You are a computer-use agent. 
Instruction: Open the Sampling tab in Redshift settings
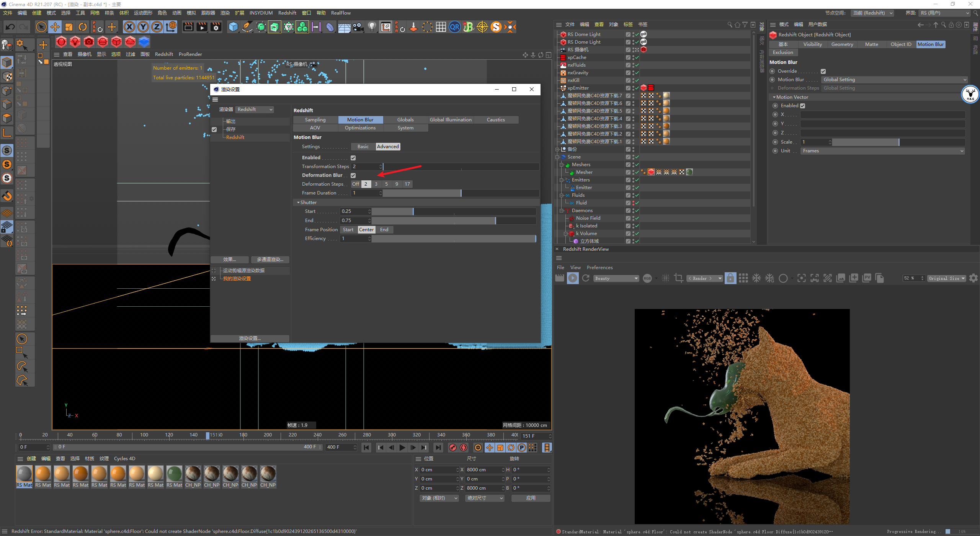pos(315,120)
